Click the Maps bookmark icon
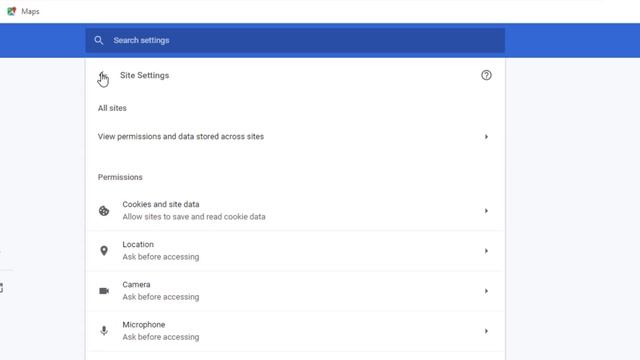This screenshot has height=360, width=640. (x=11, y=11)
